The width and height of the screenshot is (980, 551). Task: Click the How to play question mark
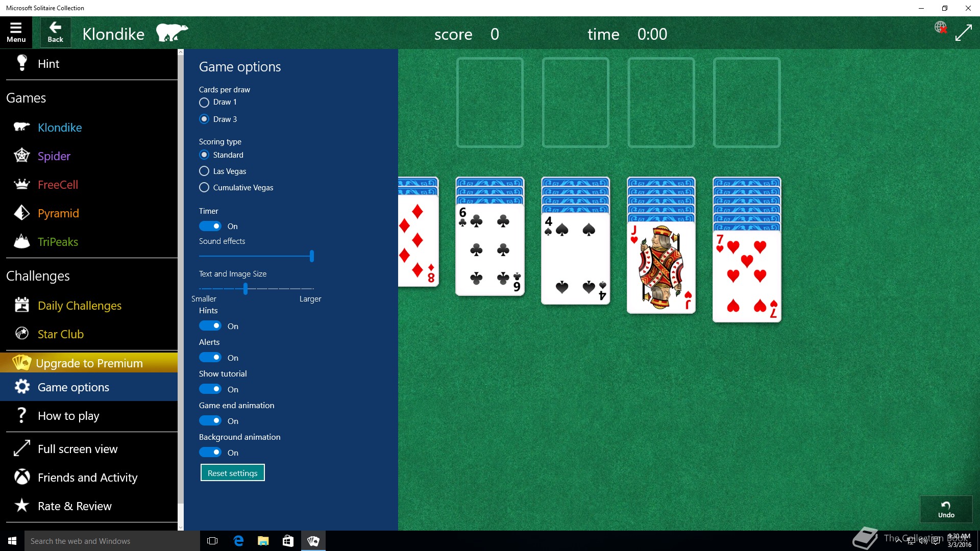pos(21,415)
